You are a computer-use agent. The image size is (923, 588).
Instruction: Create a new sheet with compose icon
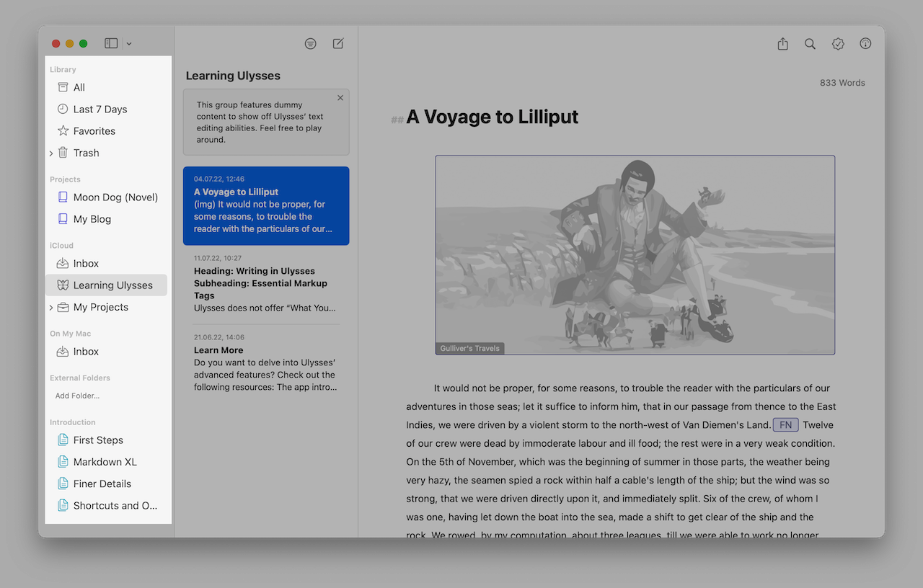pos(338,44)
